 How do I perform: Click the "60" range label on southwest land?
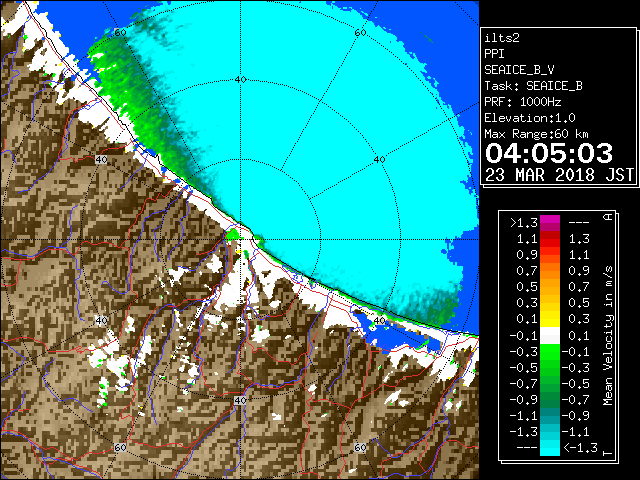pos(120,448)
